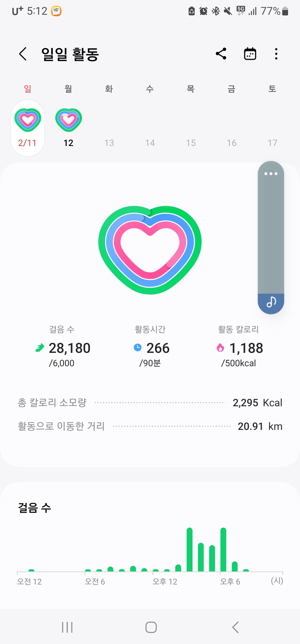Tap the music note on floating panel
300x644 pixels.
(x=271, y=302)
